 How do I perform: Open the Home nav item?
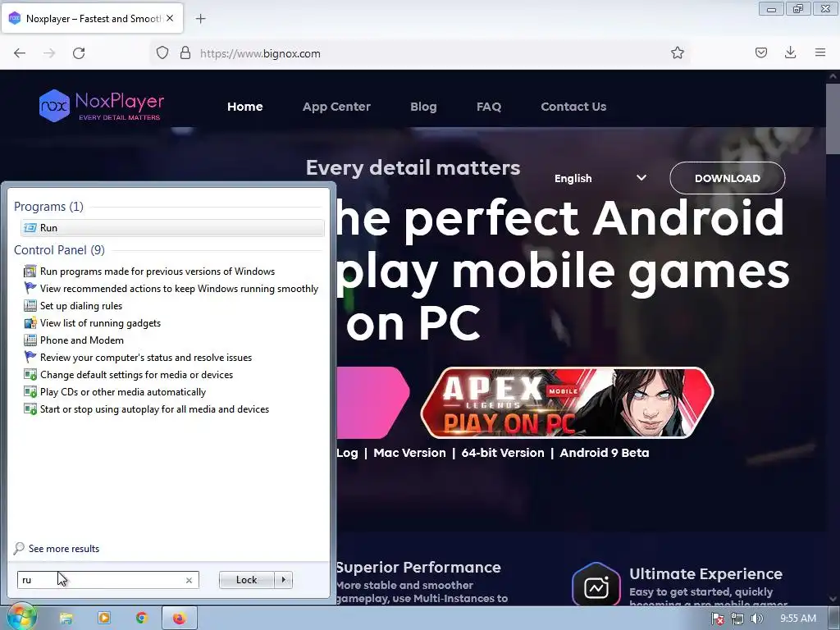(x=244, y=107)
